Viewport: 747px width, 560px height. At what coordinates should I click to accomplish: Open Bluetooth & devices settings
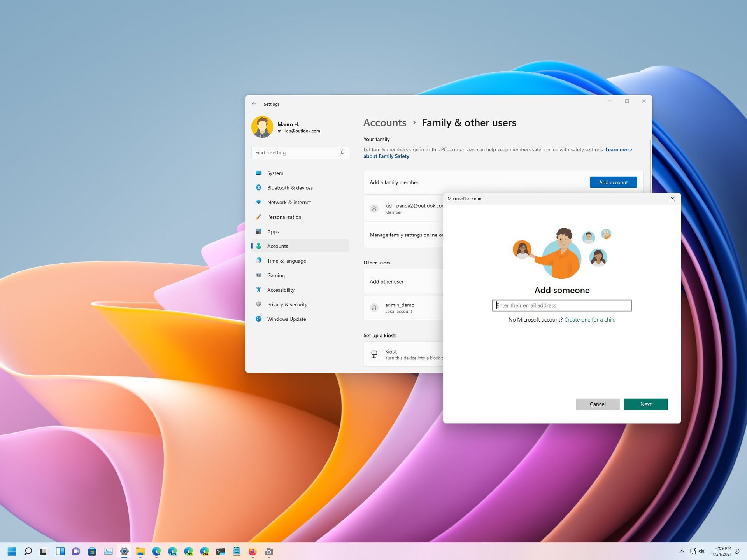click(289, 187)
